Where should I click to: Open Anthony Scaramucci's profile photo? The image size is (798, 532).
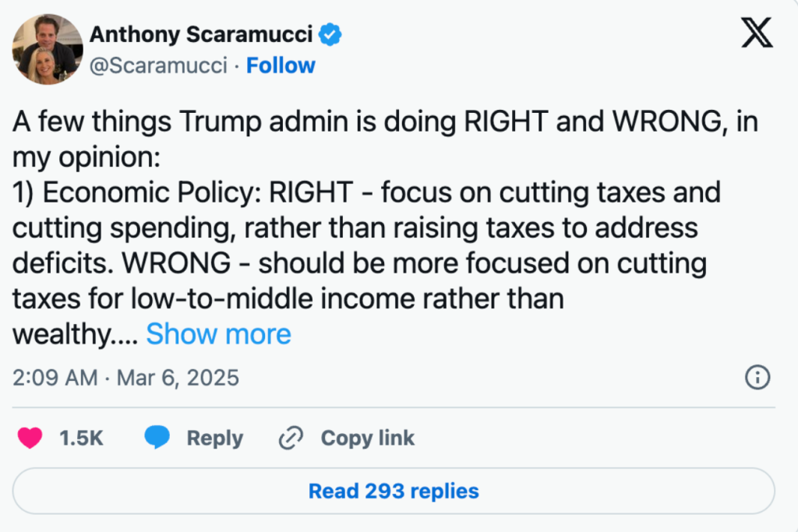[48, 49]
